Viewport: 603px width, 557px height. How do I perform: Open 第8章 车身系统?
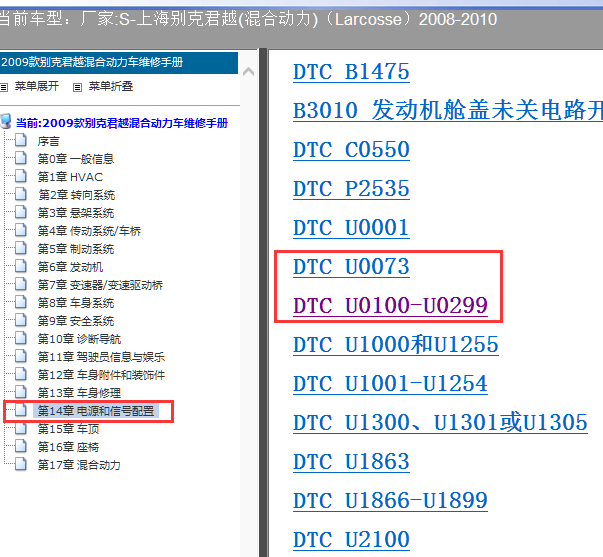(x=76, y=303)
